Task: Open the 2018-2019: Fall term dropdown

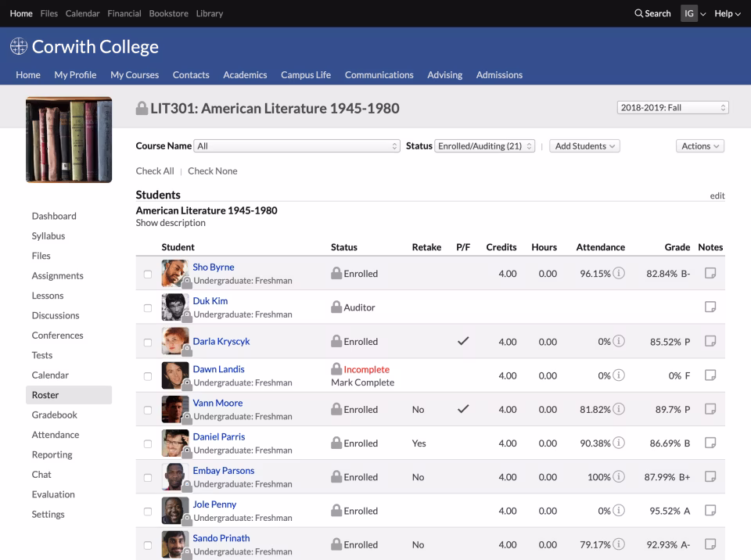Action: 673,108
